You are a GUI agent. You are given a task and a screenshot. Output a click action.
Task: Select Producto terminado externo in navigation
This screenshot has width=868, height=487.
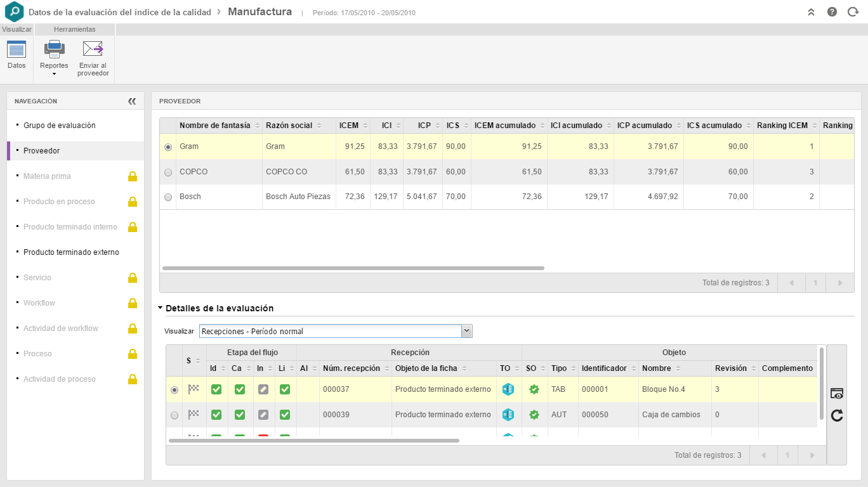click(x=71, y=252)
